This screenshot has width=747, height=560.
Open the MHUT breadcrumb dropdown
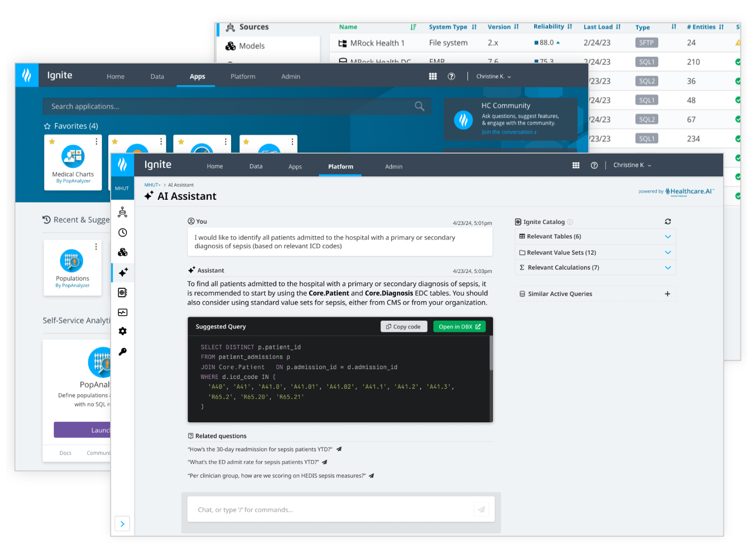[x=152, y=185]
